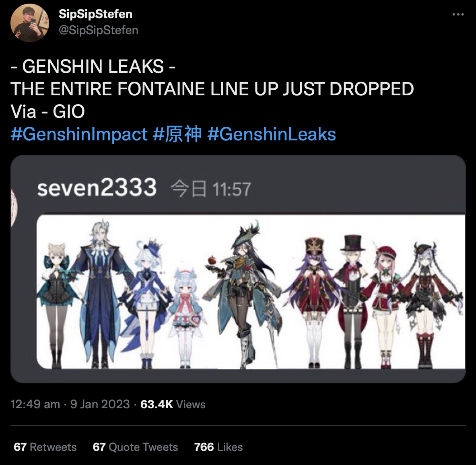Open the #GenshinLeaks hashtag

(x=271, y=134)
